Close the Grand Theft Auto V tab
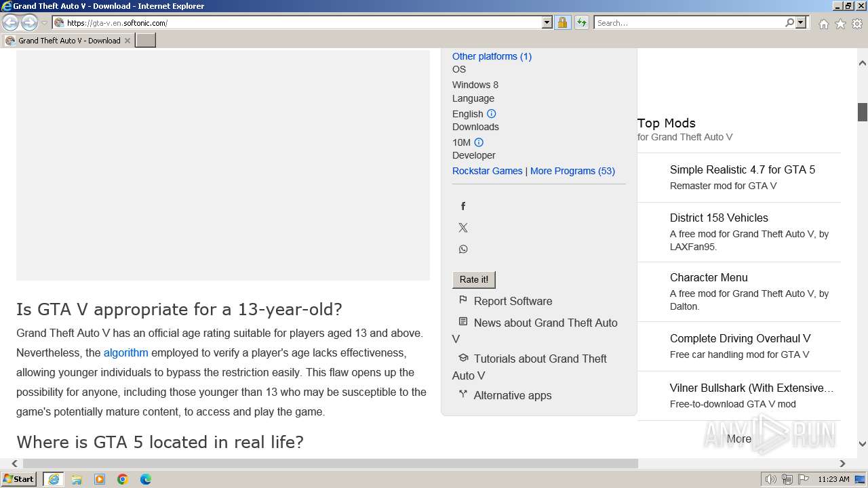Viewport: 868px width, 488px height. pyautogui.click(x=127, y=41)
